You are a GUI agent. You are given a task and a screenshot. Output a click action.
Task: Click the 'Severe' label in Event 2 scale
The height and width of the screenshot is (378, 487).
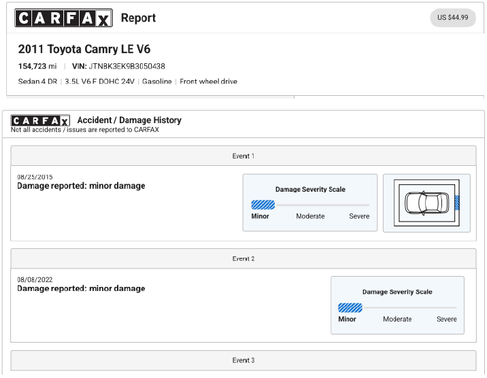tap(447, 319)
